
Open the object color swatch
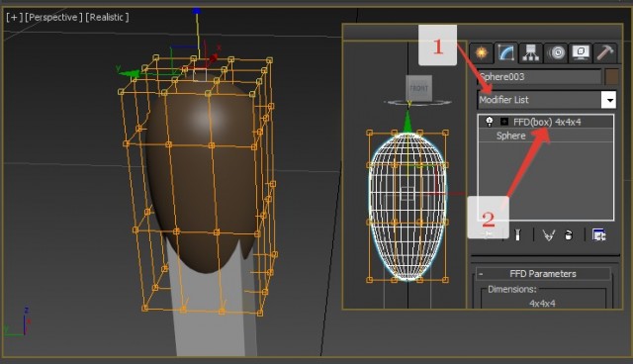pyautogui.click(x=612, y=77)
